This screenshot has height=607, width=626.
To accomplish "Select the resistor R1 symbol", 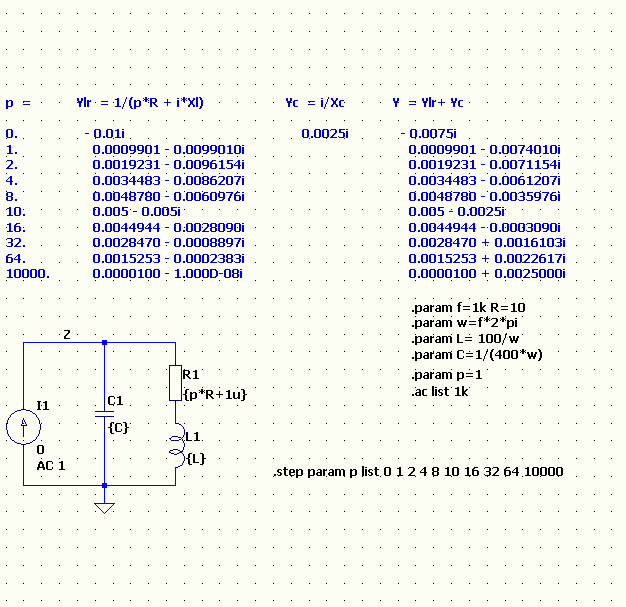I will point(175,383).
